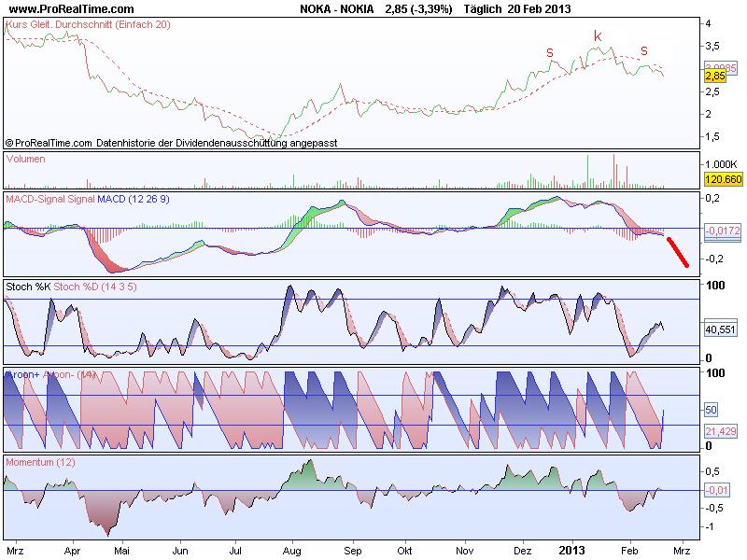Click the Aroon value box showing 50
The height and width of the screenshot is (560, 747).
tap(711, 410)
